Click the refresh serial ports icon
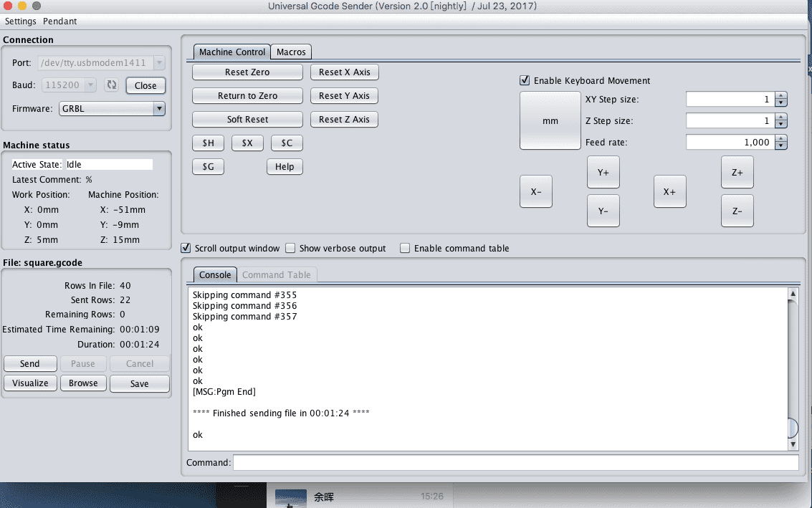This screenshot has height=508, width=812. tap(111, 85)
